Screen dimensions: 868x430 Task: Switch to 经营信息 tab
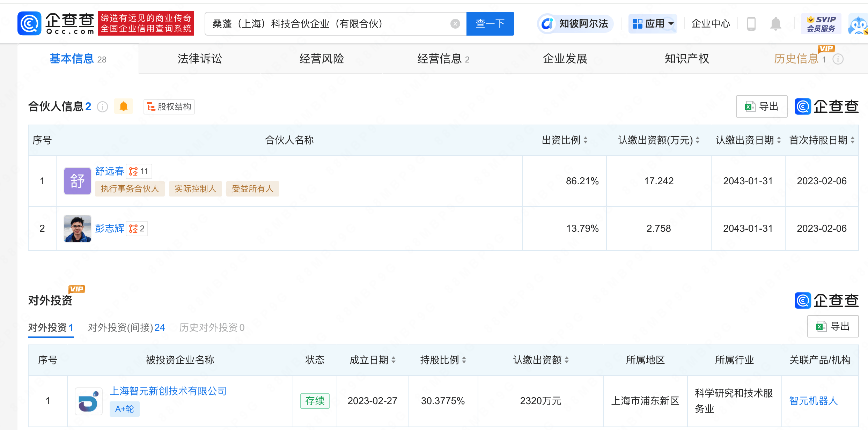pos(443,59)
